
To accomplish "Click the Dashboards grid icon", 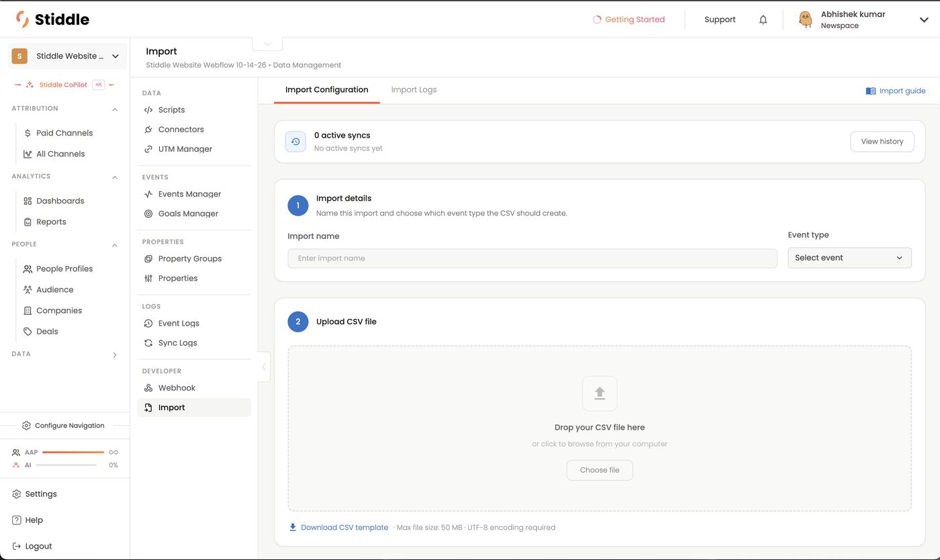I will click(x=28, y=201).
